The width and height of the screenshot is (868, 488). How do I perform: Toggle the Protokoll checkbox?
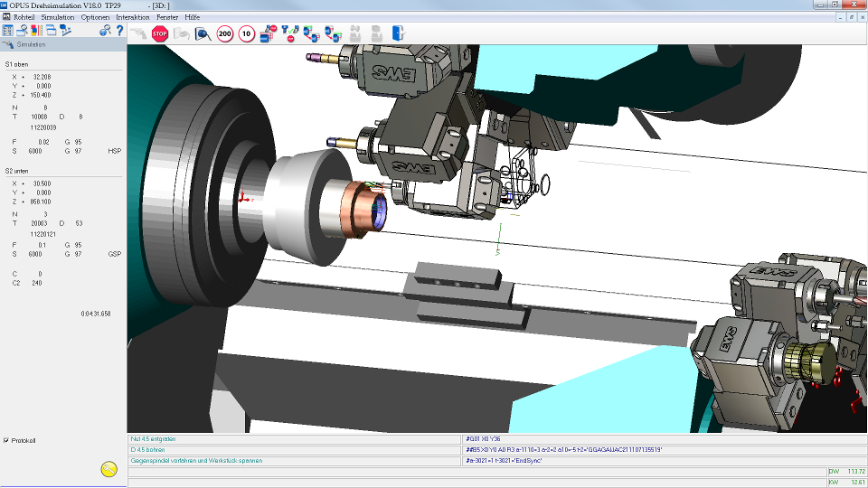(x=6, y=440)
